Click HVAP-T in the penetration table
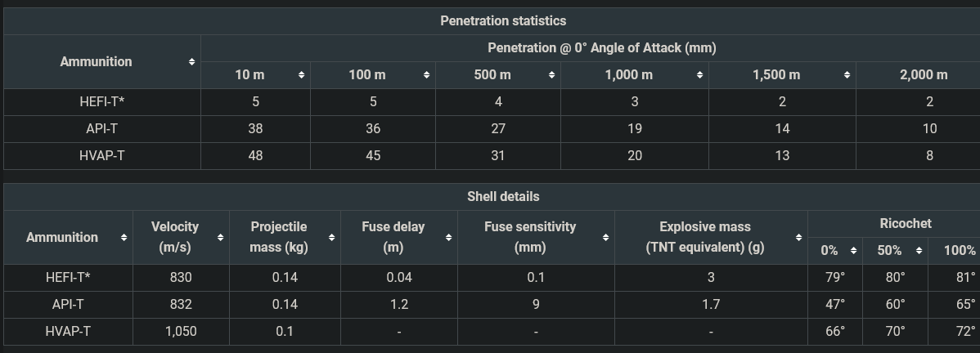 pos(102,155)
